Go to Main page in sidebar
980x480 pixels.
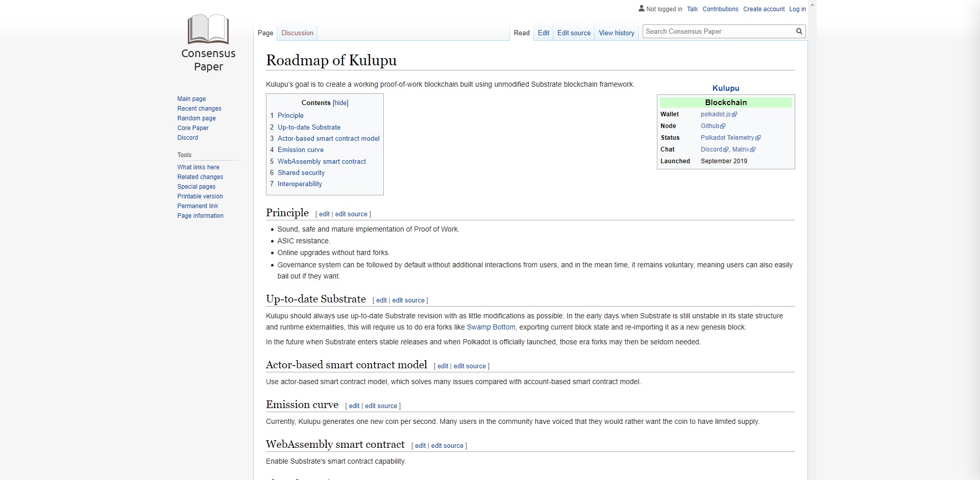click(x=191, y=99)
